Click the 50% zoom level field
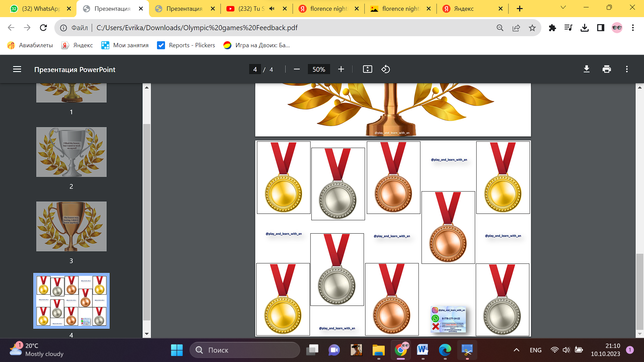This screenshot has width=644, height=362. tap(319, 69)
